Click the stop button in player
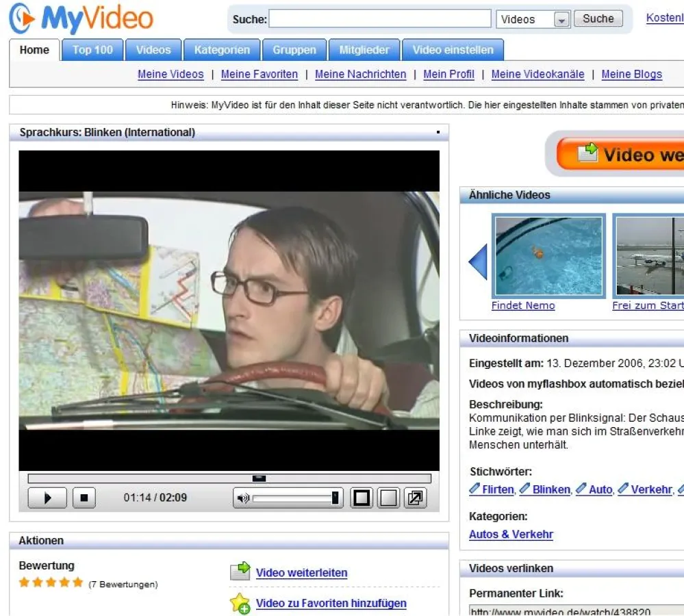Screen dimensions: 684x616 tap(84, 498)
